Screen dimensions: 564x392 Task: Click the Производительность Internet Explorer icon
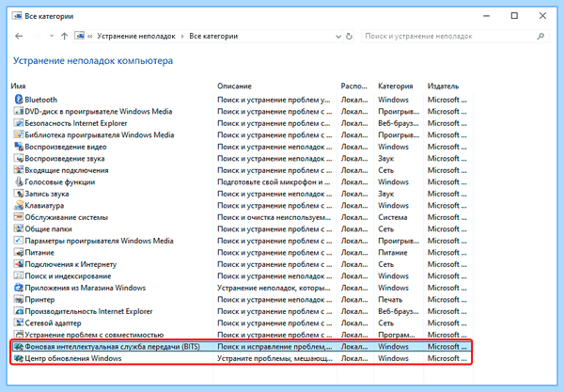click(x=19, y=311)
